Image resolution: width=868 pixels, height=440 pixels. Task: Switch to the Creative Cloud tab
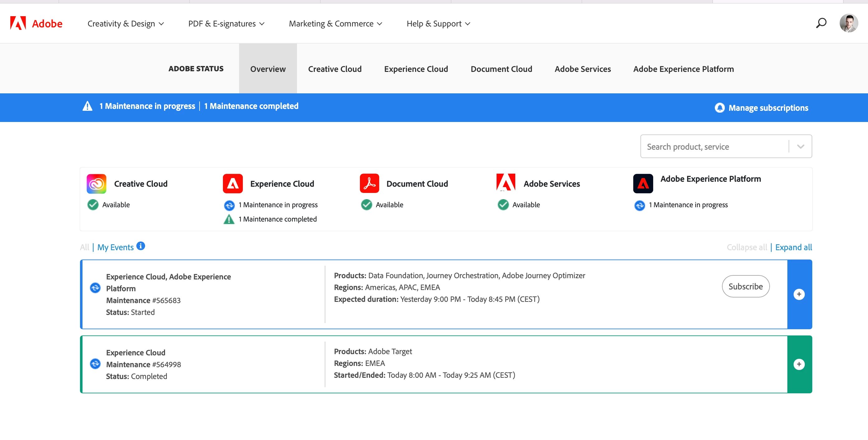tap(335, 69)
